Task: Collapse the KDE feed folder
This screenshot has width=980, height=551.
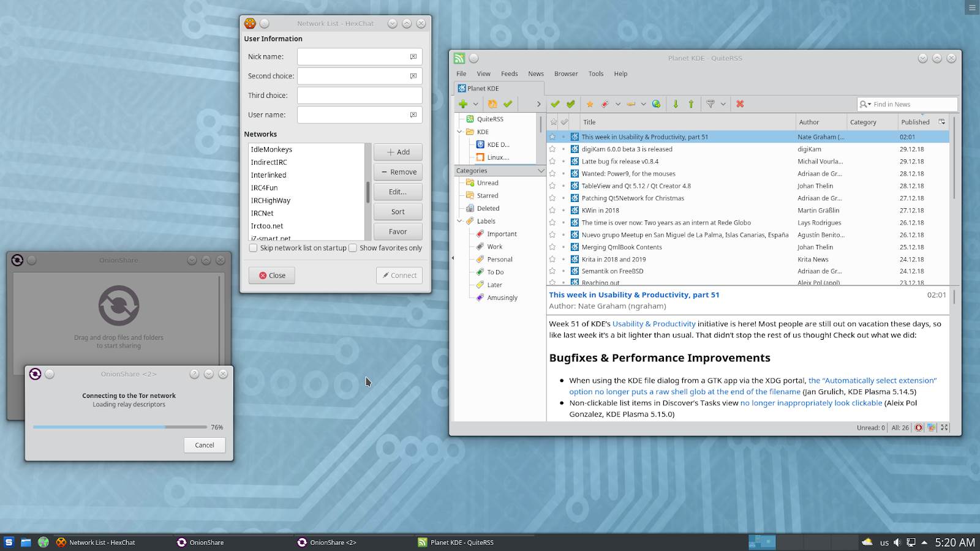Action: tap(460, 132)
